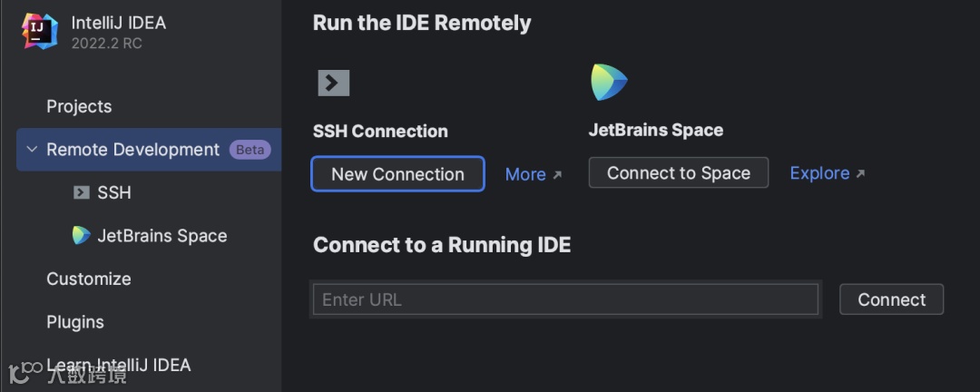Go to the Plugins section
This screenshot has width=980, height=392.
75,322
